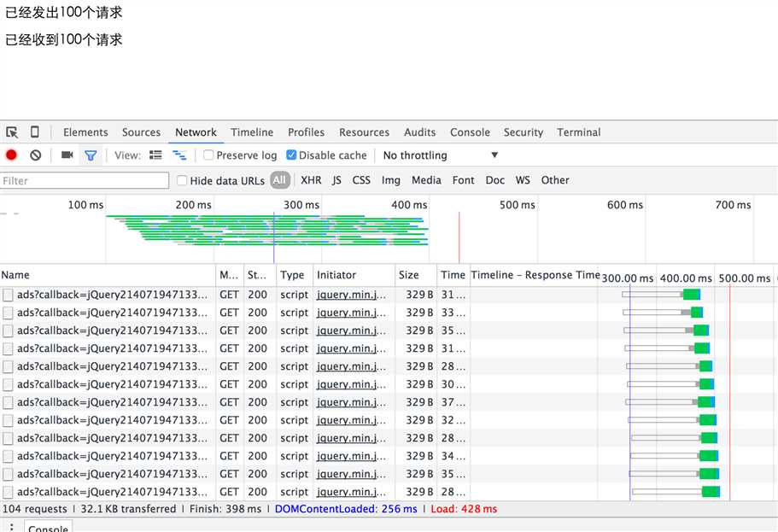Screen dimensions: 778x532
Task: Open the Console tab in top bar
Action: tap(470, 132)
